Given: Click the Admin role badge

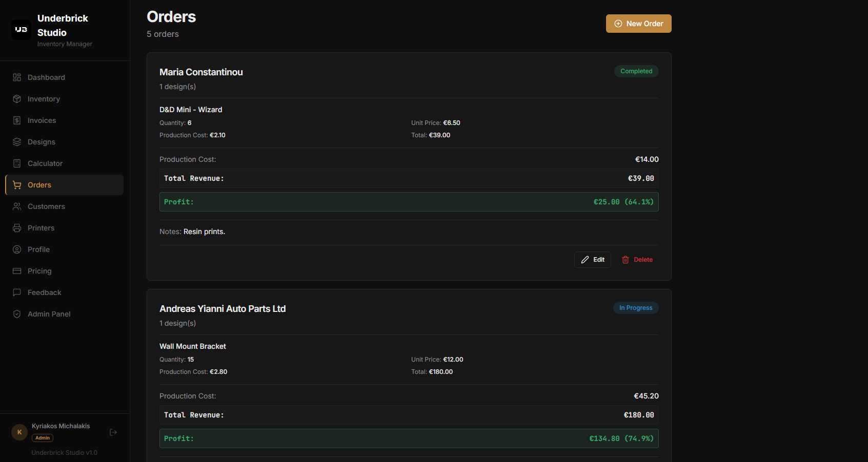Looking at the screenshot, I should point(43,438).
